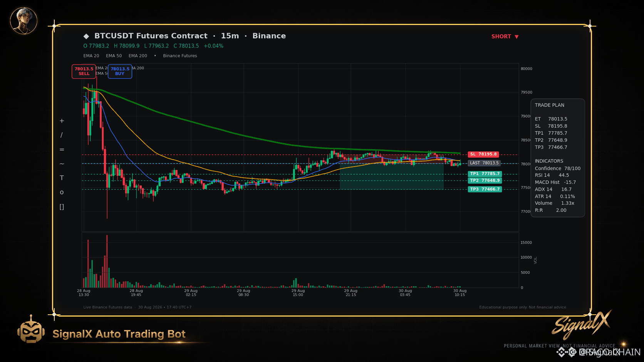Select the T text tool
Image resolution: width=644 pixels, height=362 pixels.
[x=62, y=178]
